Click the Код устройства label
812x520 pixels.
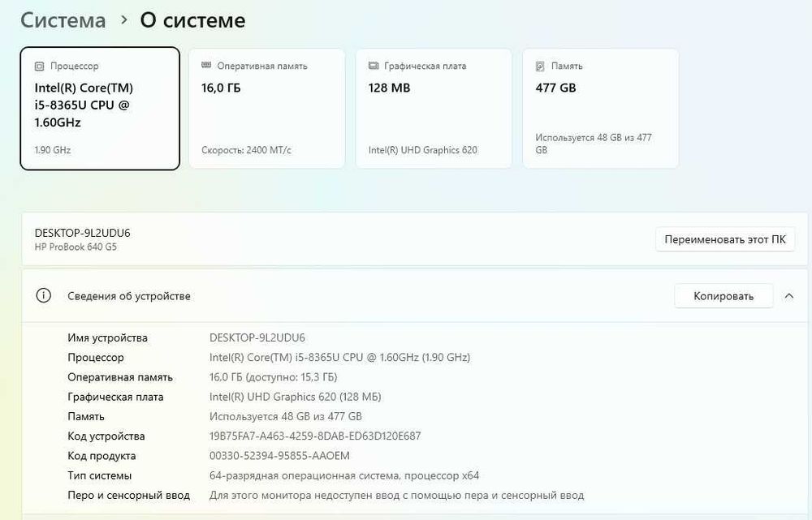point(106,436)
